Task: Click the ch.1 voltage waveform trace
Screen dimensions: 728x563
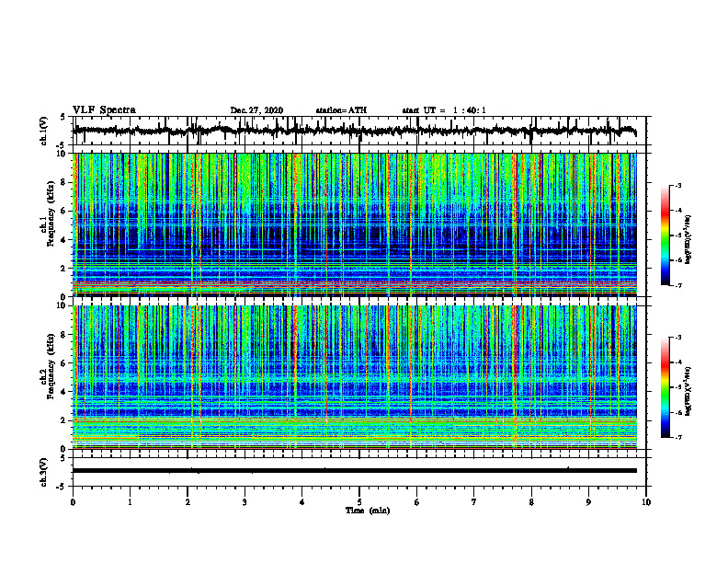Action: click(354, 131)
